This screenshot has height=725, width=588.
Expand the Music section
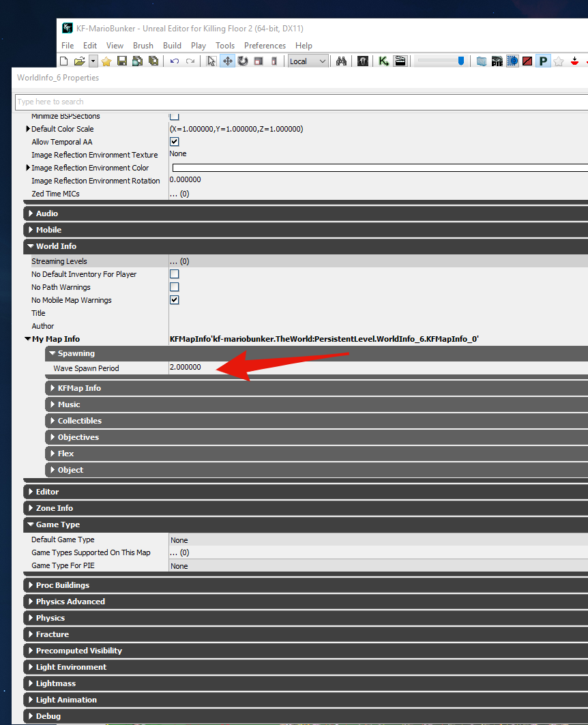tap(53, 404)
